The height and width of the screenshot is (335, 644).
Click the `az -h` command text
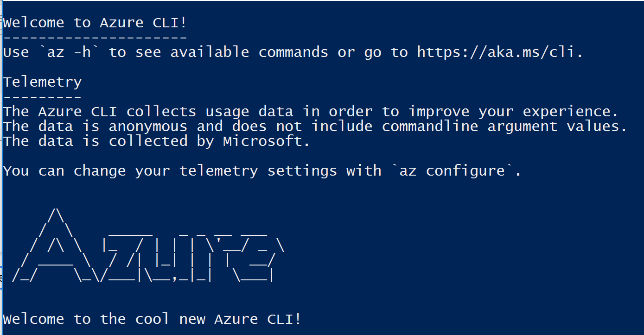tap(73, 52)
